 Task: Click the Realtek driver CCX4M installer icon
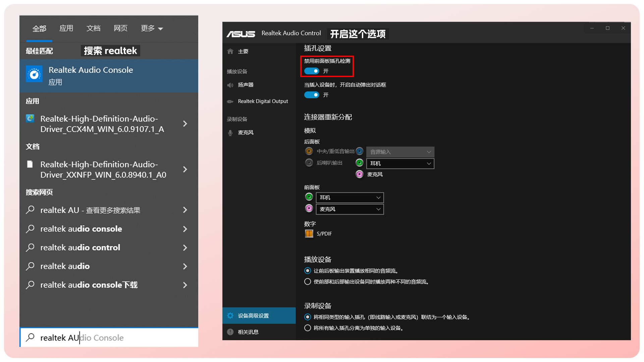[30, 119]
